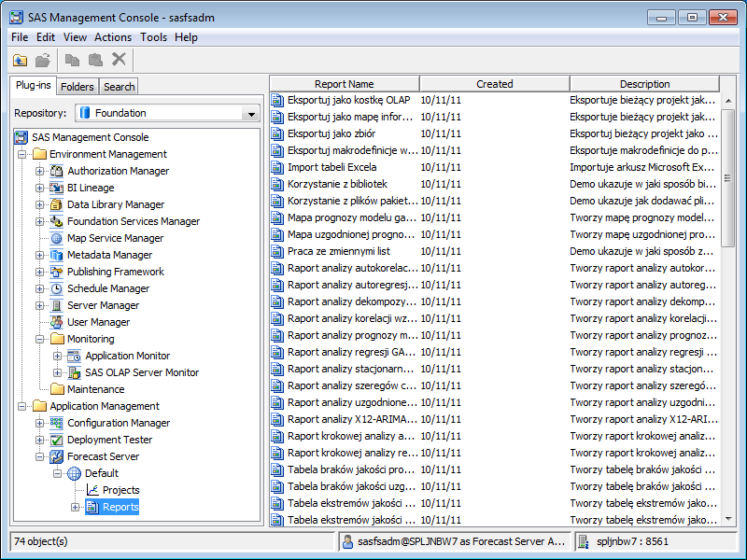Image resolution: width=747 pixels, height=560 pixels.
Task: Click the SAS OLAP Server Monitor icon
Action: [x=75, y=372]
